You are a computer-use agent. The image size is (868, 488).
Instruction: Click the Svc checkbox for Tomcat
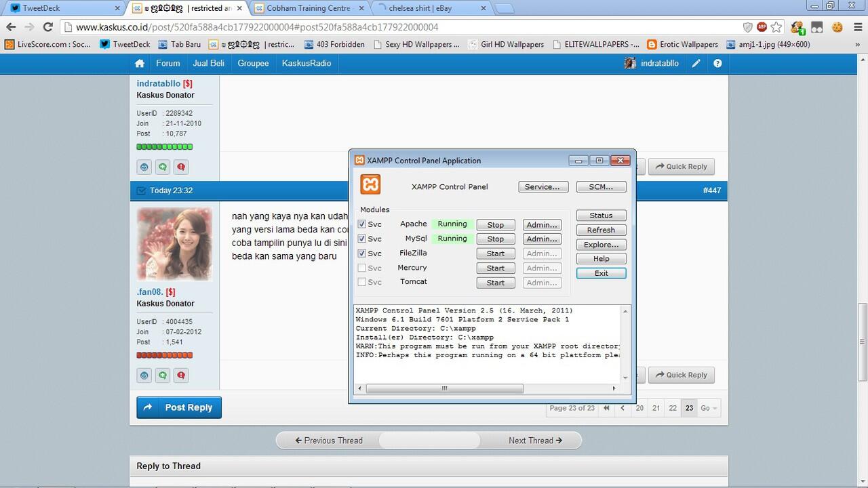tap(362, 282)
